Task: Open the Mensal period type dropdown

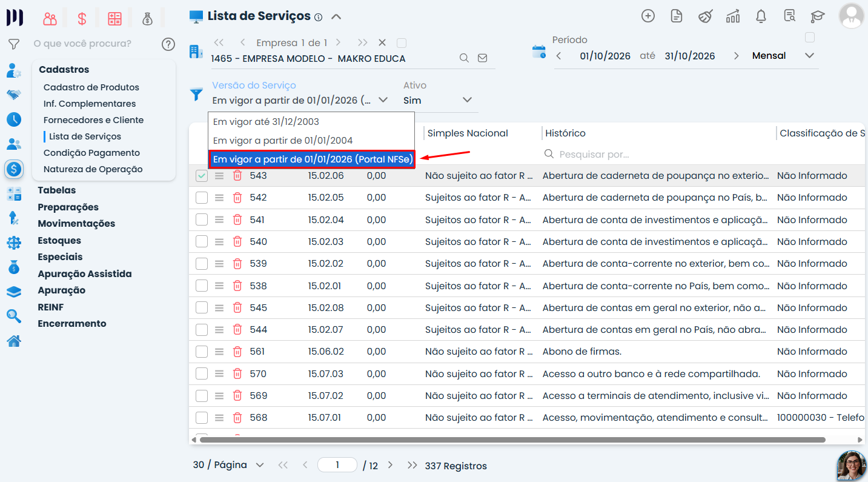Action: [x=783, y=56]
